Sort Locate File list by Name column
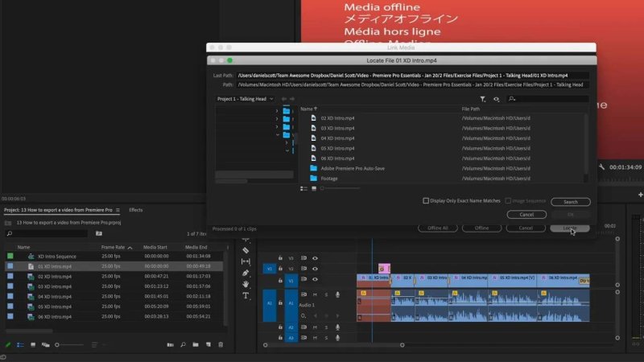644x362 pixels. pos(308,109)
